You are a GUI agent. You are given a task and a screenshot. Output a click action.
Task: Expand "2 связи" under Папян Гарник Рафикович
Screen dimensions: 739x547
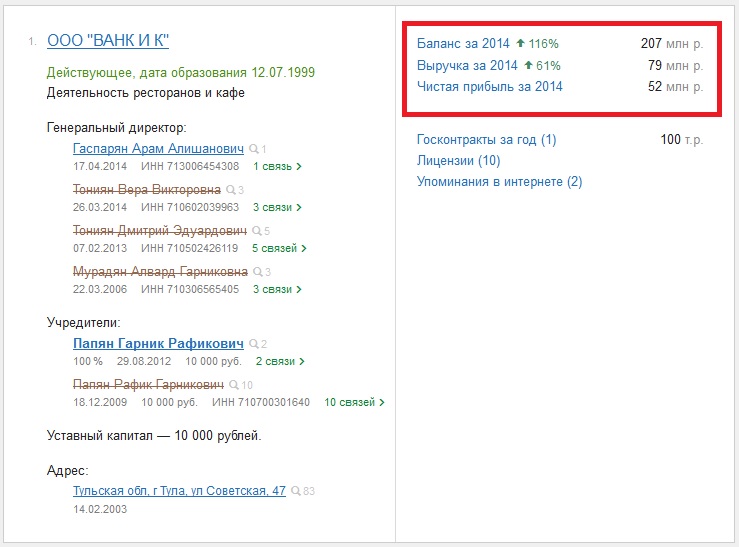[280, 361]
